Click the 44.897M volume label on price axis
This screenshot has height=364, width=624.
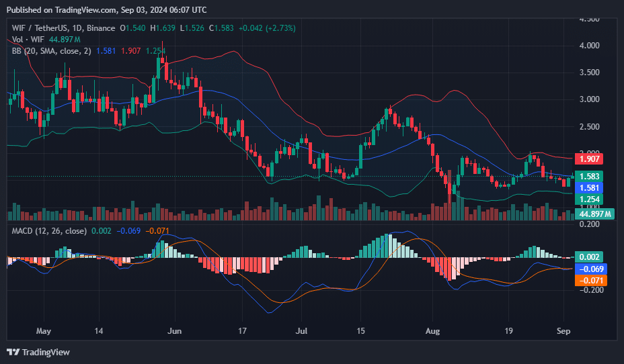pos(594,214)
